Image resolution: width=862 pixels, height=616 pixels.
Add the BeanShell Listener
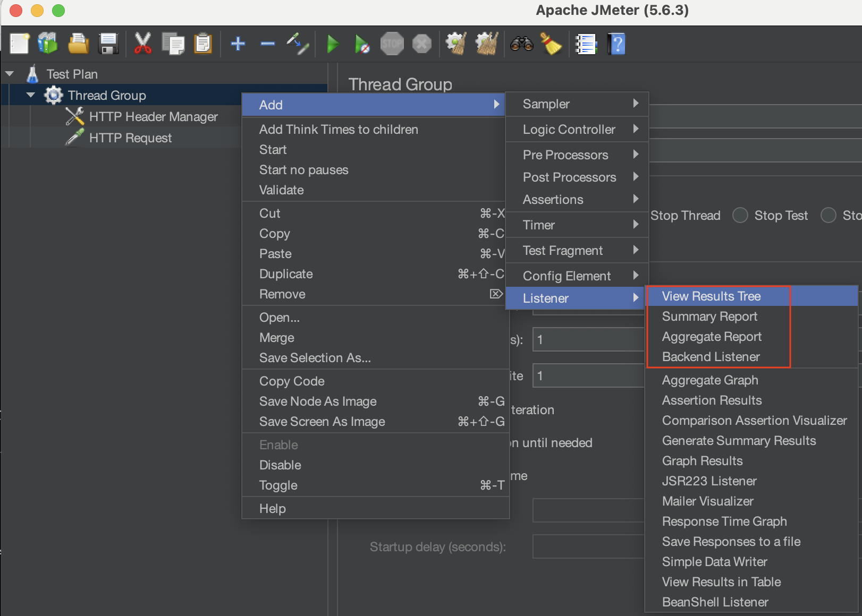click(x=751, y=602)
